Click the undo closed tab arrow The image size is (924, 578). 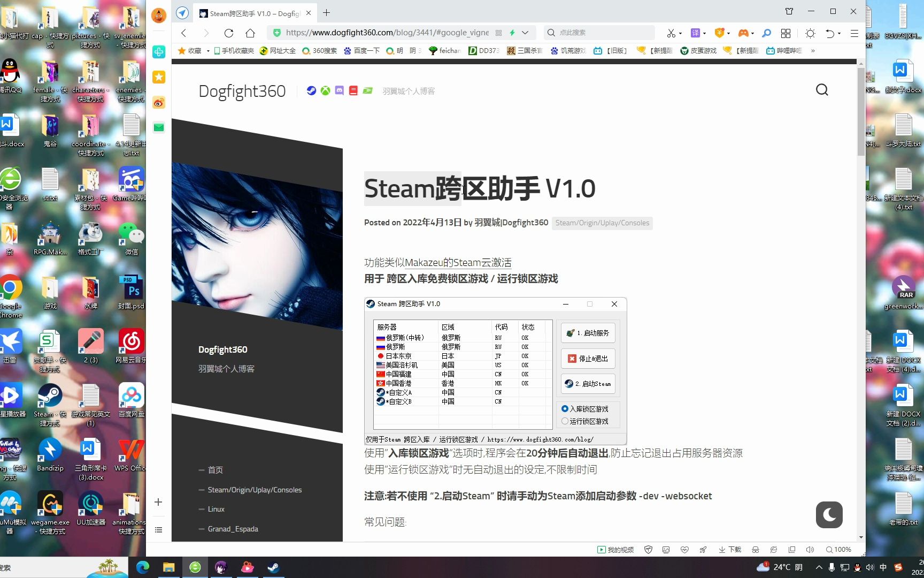[x=829, y=33]
